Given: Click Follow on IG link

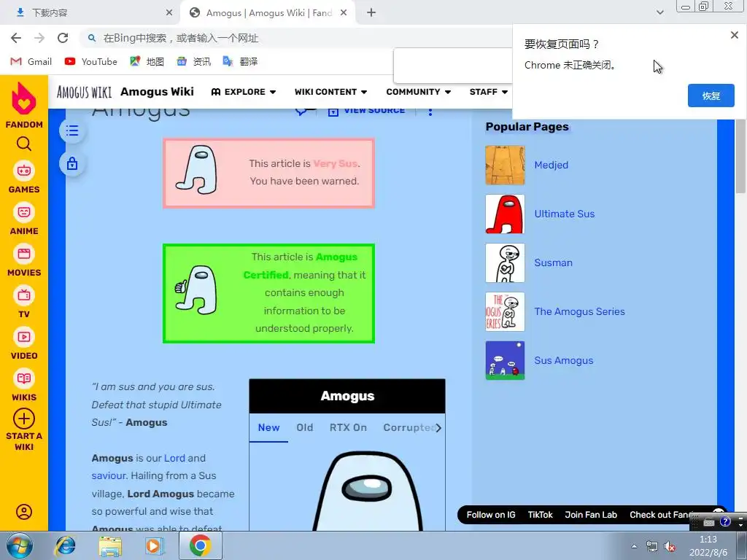Looking at the screenshot, I should click(x=491, y=515).
